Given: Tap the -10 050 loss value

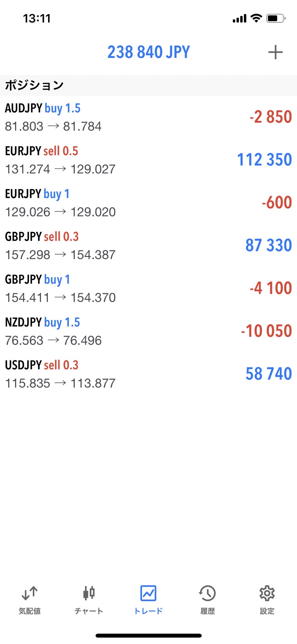Looking at the screenshot, I should (266, 331).
